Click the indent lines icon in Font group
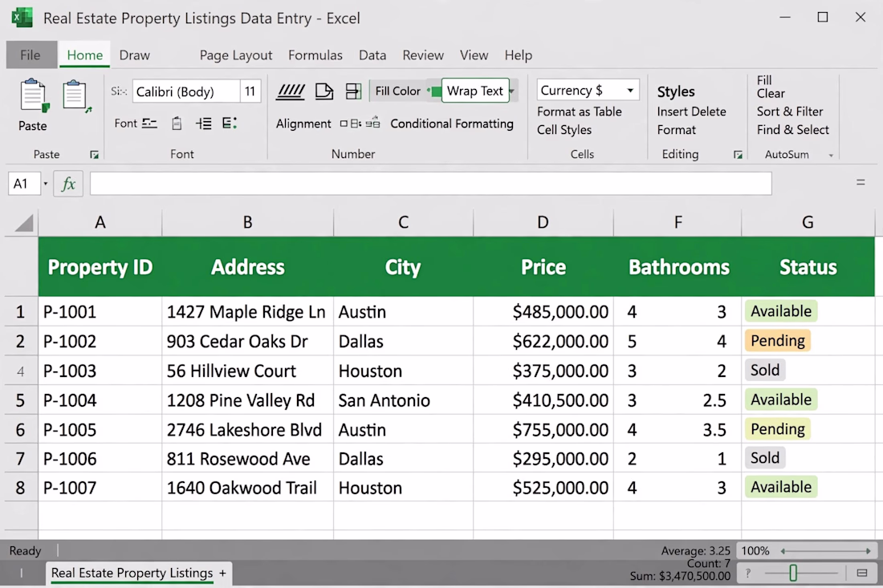 tap(203, 124)
